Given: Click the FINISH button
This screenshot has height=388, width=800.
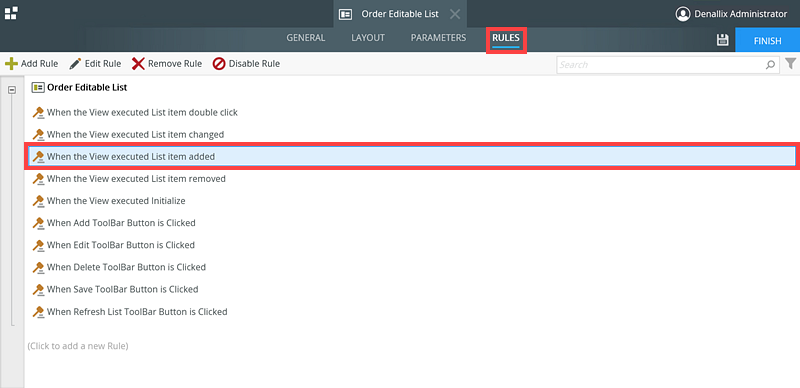Looking at the screenshot, I should click(767, 40).
